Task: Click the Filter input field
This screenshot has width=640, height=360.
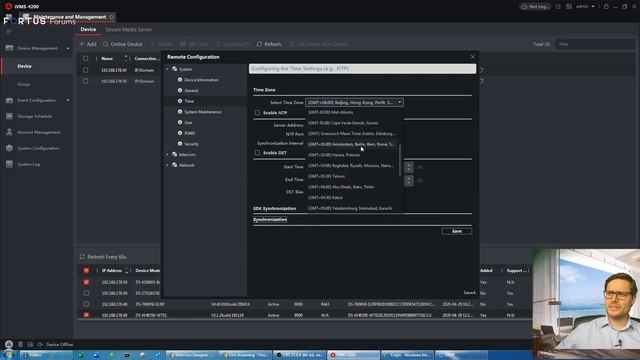Action: point(595,44)
